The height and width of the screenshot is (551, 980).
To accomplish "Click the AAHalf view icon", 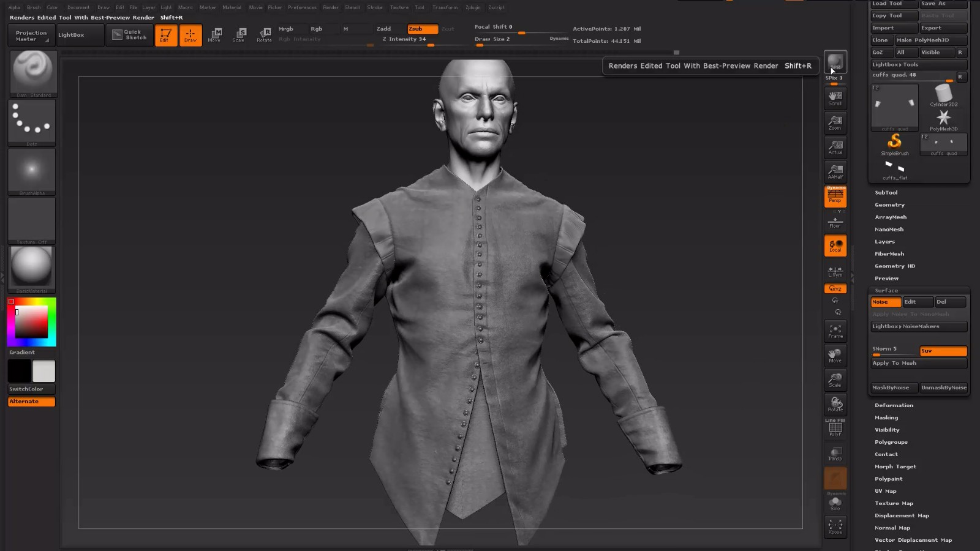I will [x=835, y=172].
